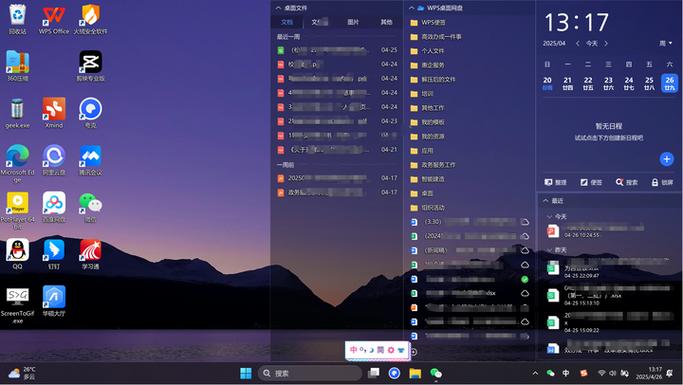683x385 pixels.
Task: Open the 学习通 desktop shortcut
Action: click(90, 254)
